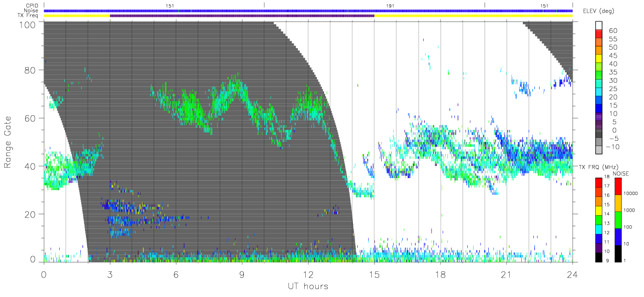Click the '3' tick label on UT hours axis
The width and height of the screenshot is (644, 297).
[110, 275]
